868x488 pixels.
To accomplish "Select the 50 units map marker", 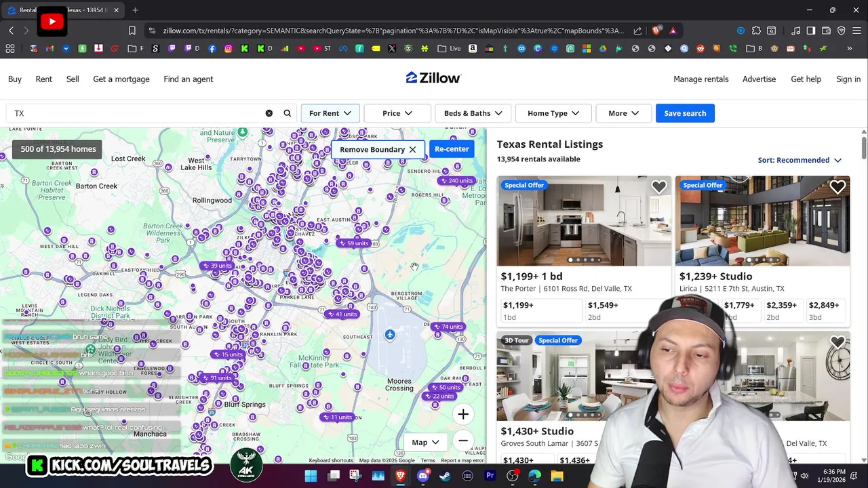I will coord(446,387).
